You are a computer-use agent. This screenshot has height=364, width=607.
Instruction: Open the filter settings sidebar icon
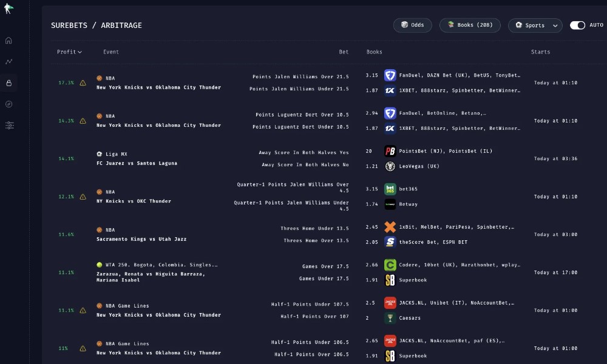pyautogui.click(x=8, y=125)
